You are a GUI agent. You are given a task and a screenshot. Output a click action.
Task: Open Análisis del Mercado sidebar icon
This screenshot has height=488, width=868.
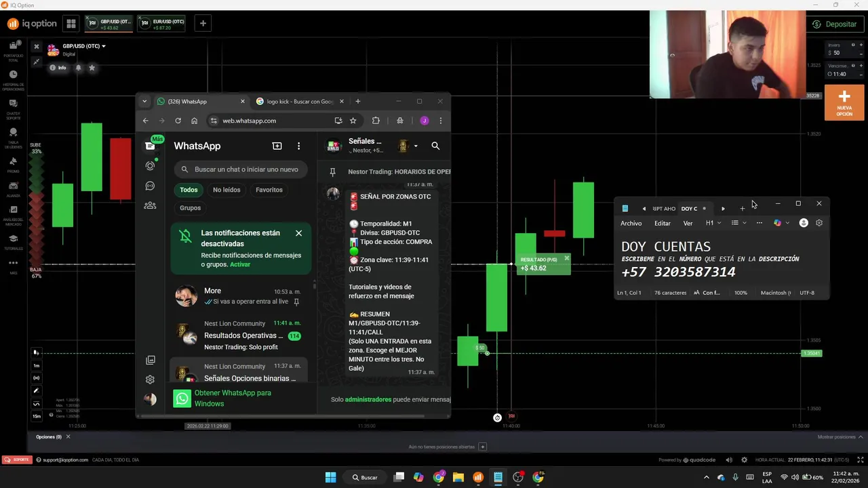click(x=14, y=216)
